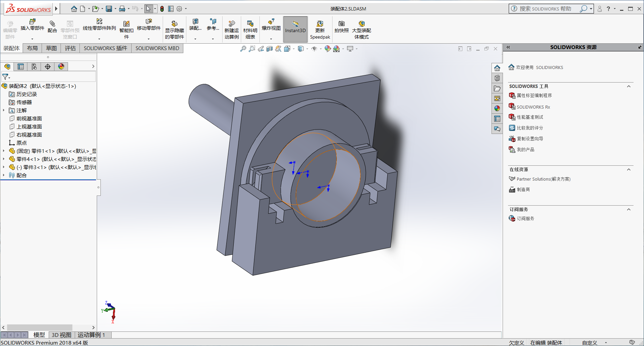Screen dimensions: 644x346
Task: Click the Take Snapshot (拍快照) icon
Action: click(342, 24)
